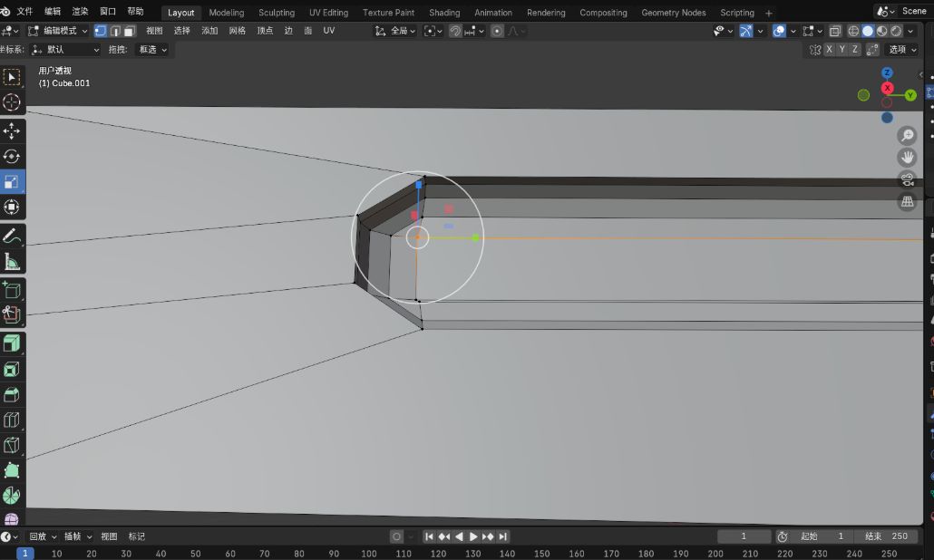Enable face select mode

point(130,31)
